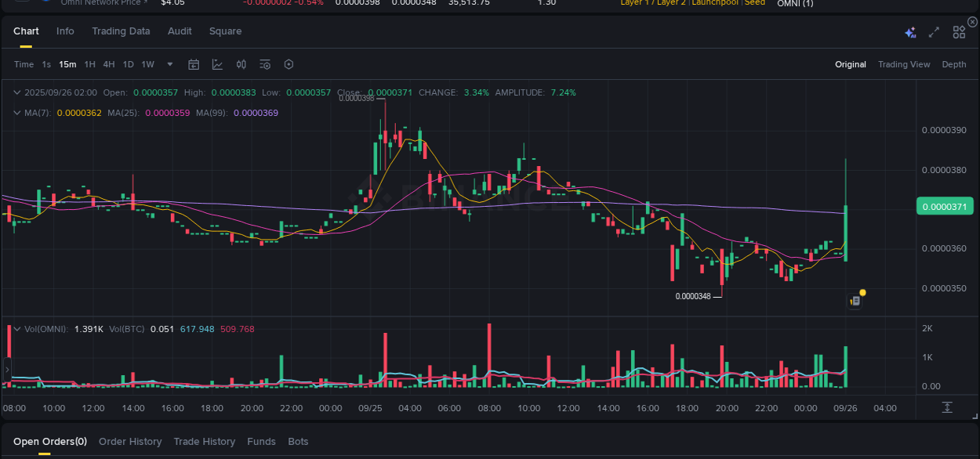Screen dimensions: 980x459
Task: Open the AI analysis sparkle icon
Action: click(910, 32)
